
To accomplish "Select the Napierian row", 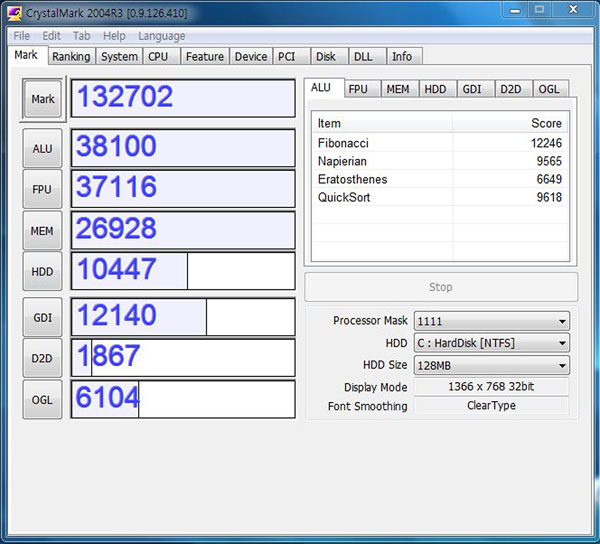I will [x=440, y=161].
